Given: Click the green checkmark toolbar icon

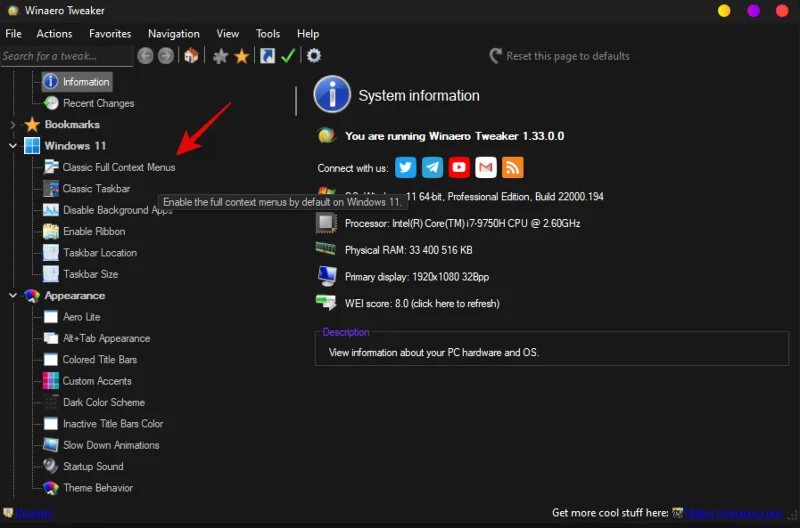Looking at the screenshot, I should coord(288,56).
